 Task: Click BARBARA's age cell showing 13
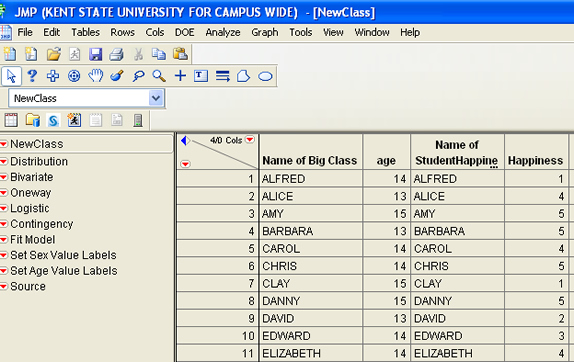pyautogui.click(x=387, y=231)
